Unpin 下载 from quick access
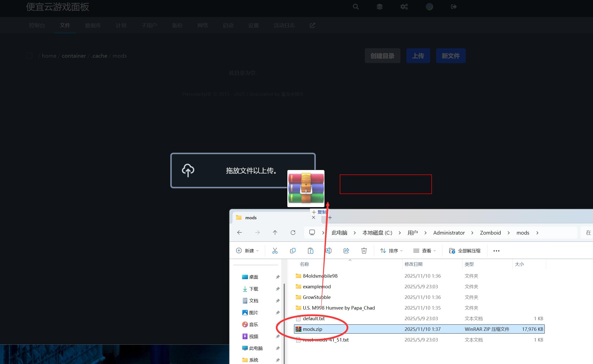Viewport: 593px width, 364px height. pyautogui.click(x=277, y=289)
